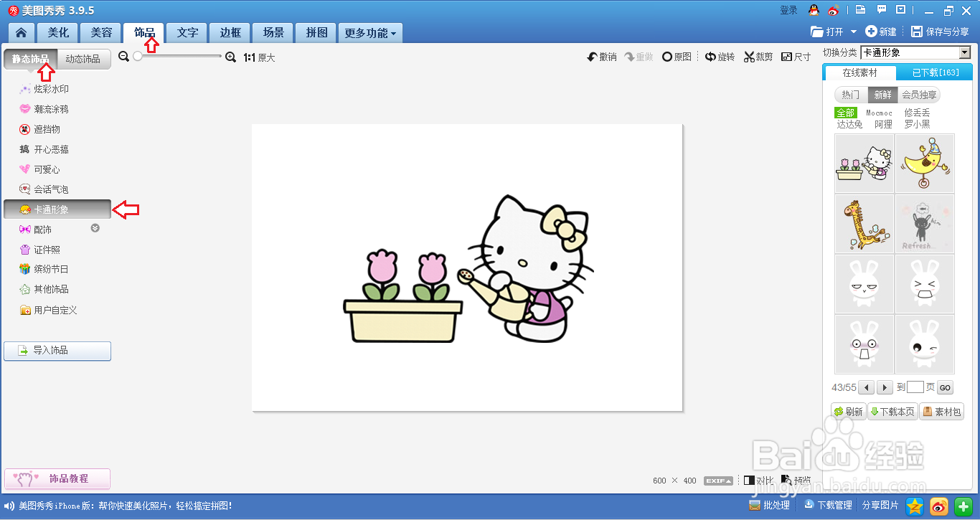The height and width of the screenshot is (520, 980).
Task: Open the 切换分类 category dropdown
Action: (x=915, y=52)
